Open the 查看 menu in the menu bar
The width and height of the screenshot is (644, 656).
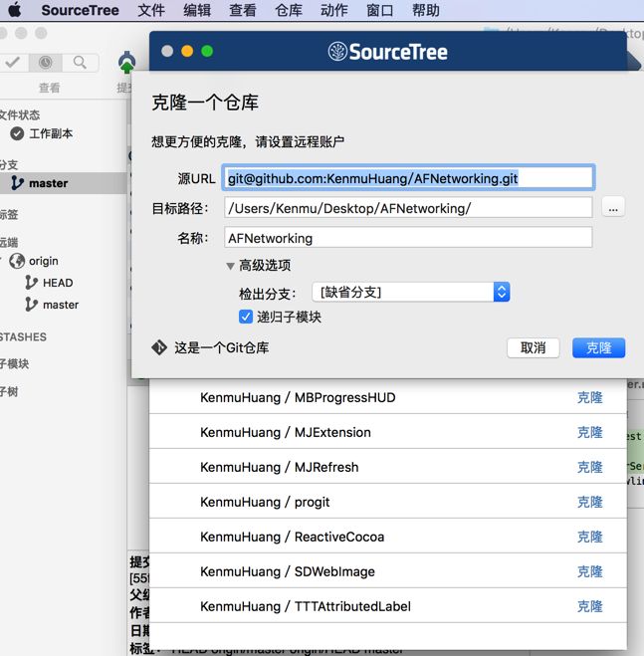click(243, 10)
